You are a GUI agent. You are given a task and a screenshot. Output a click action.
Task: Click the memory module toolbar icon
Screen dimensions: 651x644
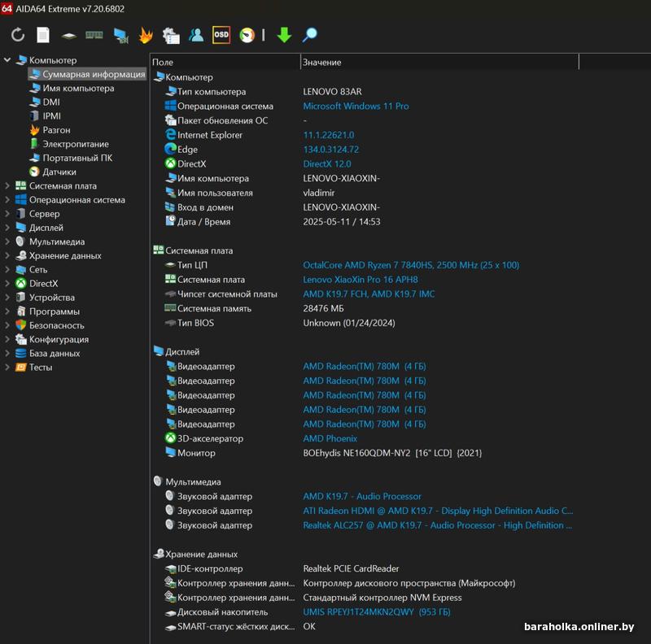click(x=94, y=35)
